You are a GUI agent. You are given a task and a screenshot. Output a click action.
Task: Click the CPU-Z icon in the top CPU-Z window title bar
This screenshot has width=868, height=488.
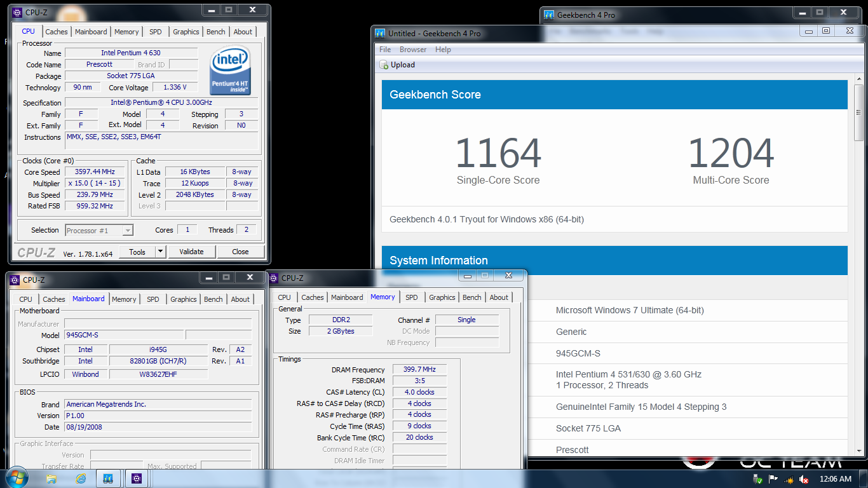click(x=17, y=12)
